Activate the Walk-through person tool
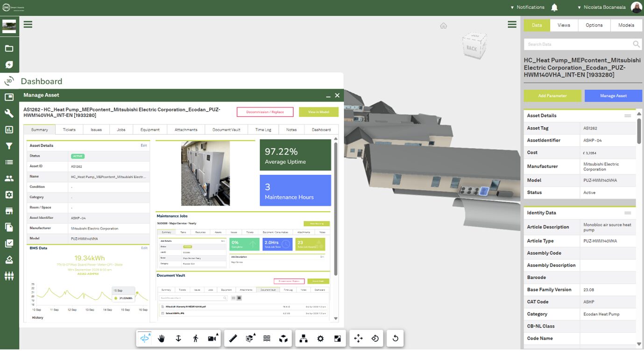The image size is (644, 351). (x=195, y=338)
